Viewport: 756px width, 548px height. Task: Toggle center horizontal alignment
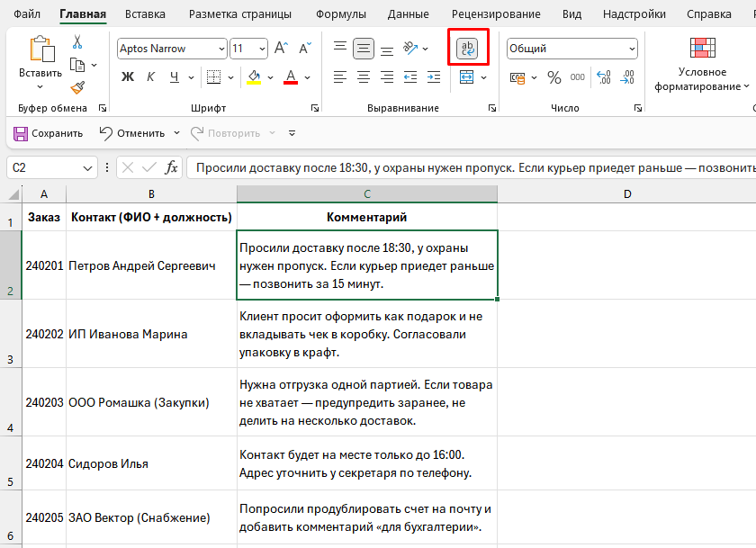point(364,76)
